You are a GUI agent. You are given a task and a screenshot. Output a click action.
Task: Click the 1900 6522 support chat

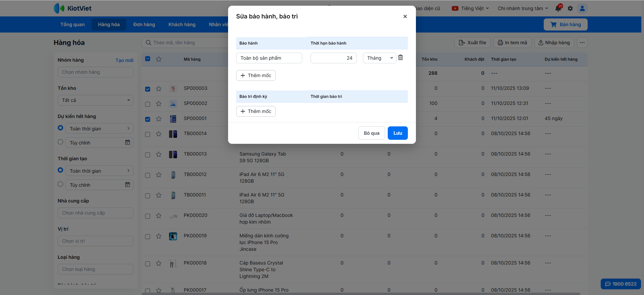coord(621,284)
